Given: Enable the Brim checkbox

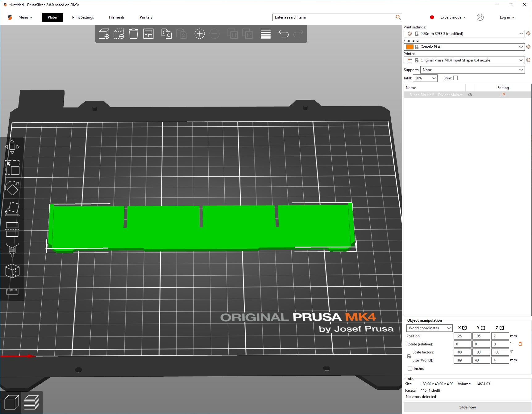Looking at the screenshot, I should click(455, 78).
